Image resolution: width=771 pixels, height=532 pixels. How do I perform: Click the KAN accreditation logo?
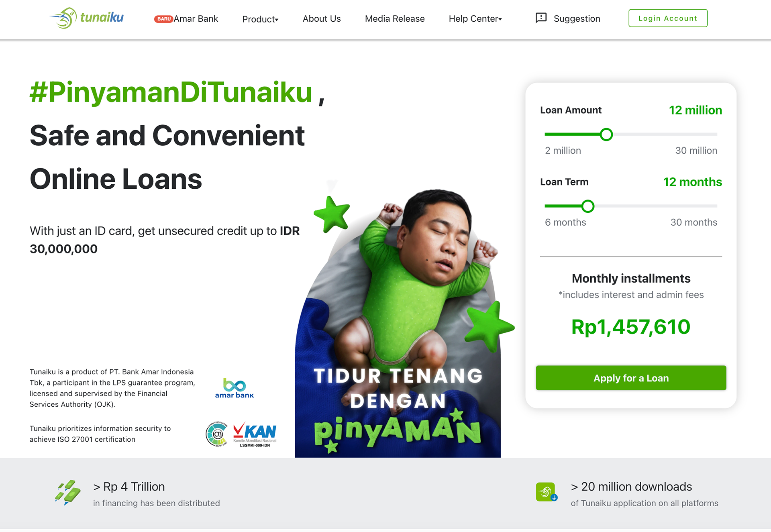[255, 434]
